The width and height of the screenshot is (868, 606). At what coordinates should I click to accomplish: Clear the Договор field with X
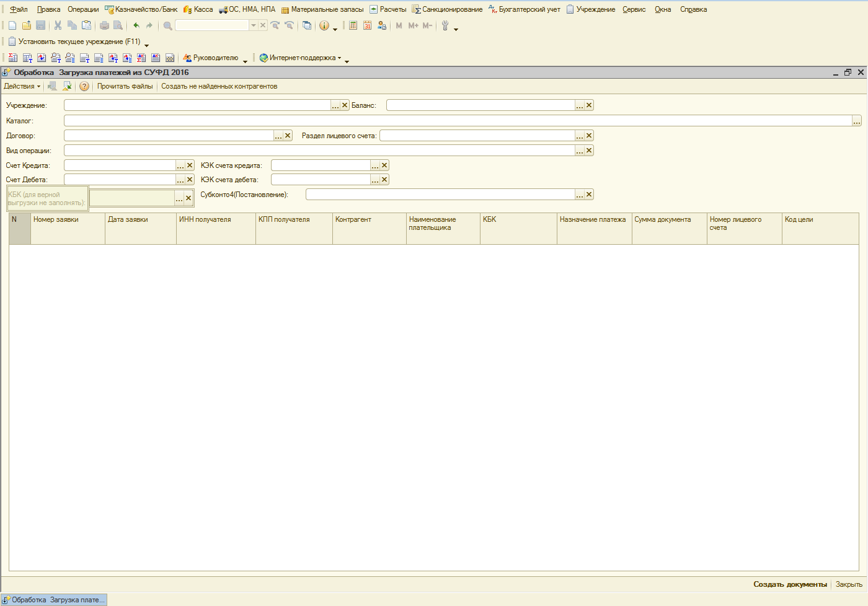pos(288,136)
